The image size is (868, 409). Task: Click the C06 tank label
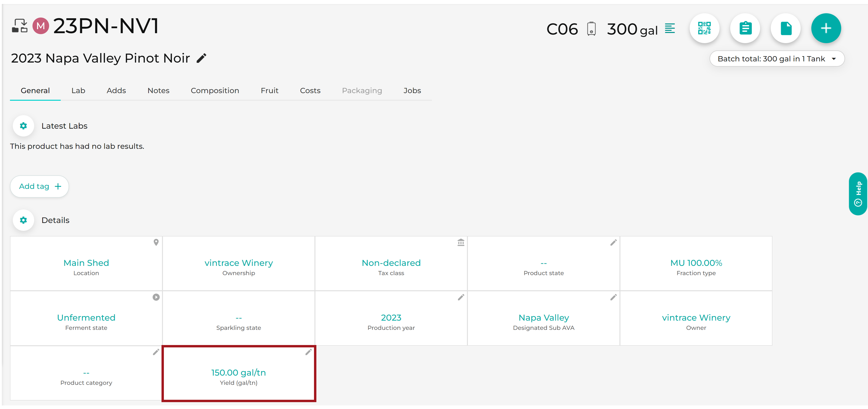click(562, 29)
